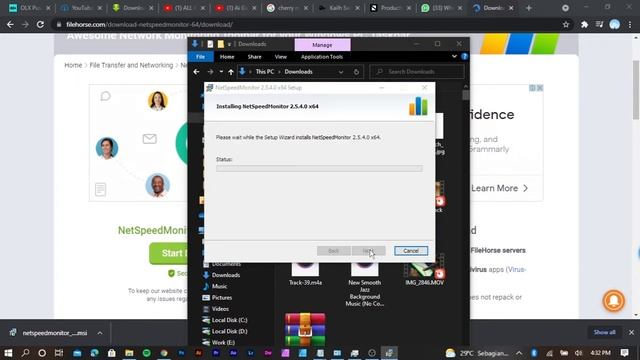This screenshot has width=640, height=360.
Task: Click Learn More in the Grammarly ad
Action: [x=500, y=188]
